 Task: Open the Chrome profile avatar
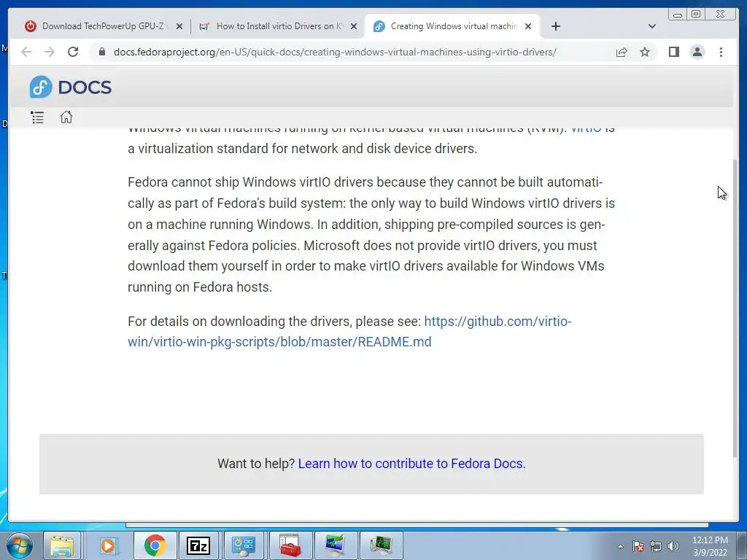tap(697, 52)
